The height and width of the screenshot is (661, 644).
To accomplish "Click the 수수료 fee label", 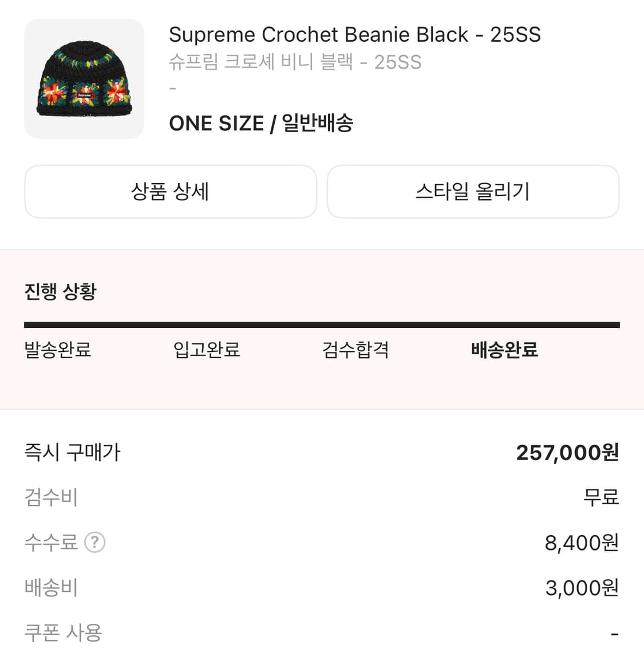I will 51,542.
